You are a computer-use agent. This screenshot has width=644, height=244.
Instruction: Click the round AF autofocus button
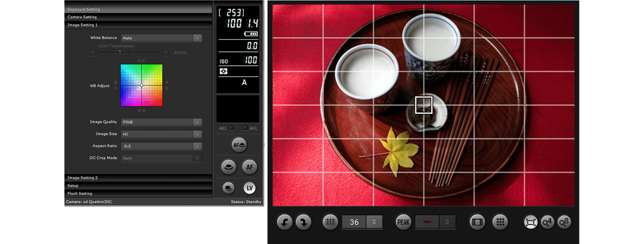pos(250,167)
